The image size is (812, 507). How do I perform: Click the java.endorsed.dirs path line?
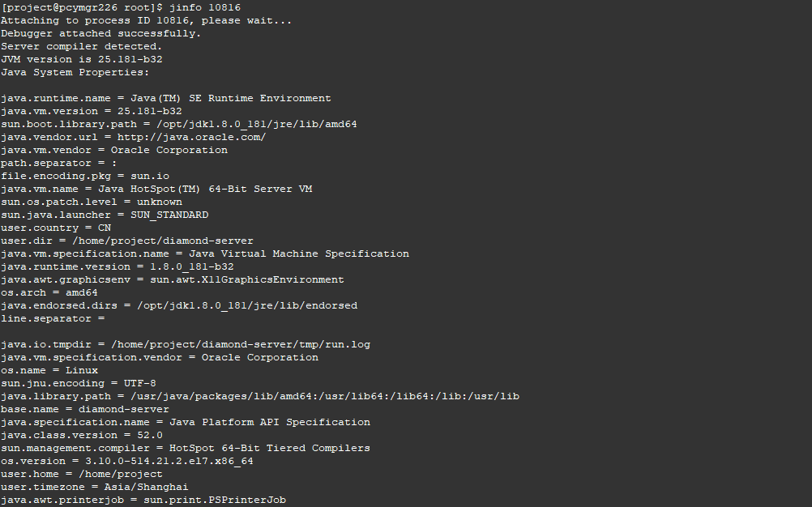(179, 305)
